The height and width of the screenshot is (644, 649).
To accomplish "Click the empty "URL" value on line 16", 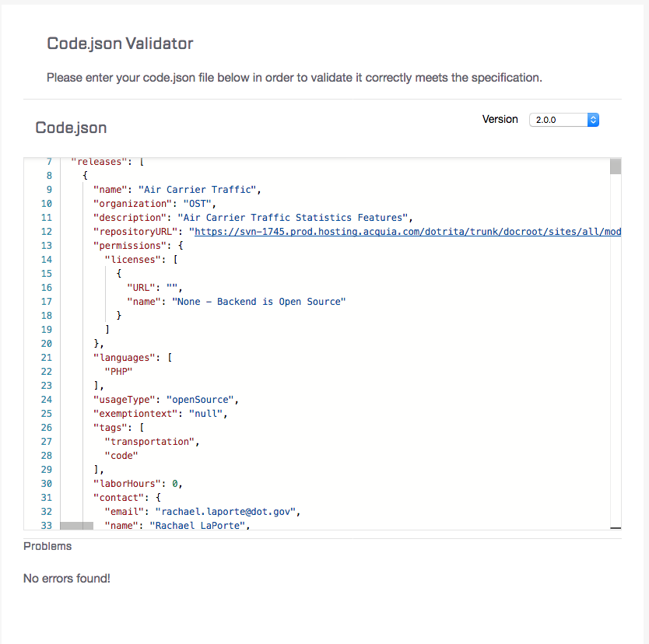I will [172, 288].
